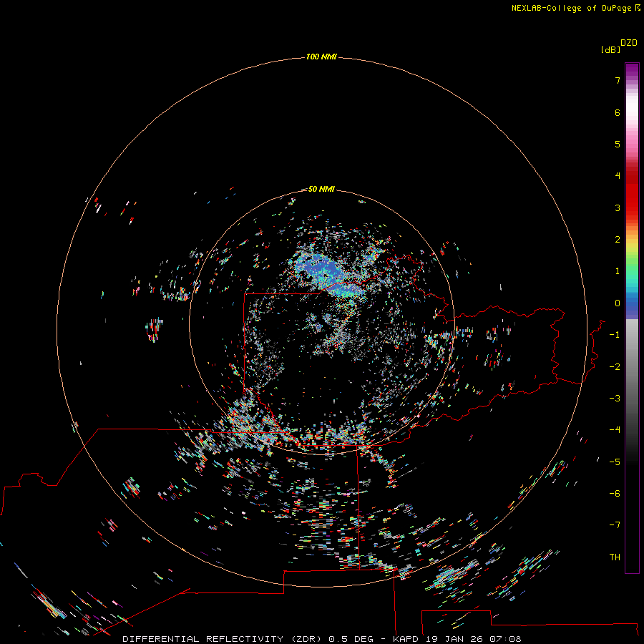Click the 100 NMI range ring label
644x644 pixels.
coord(321,57)
